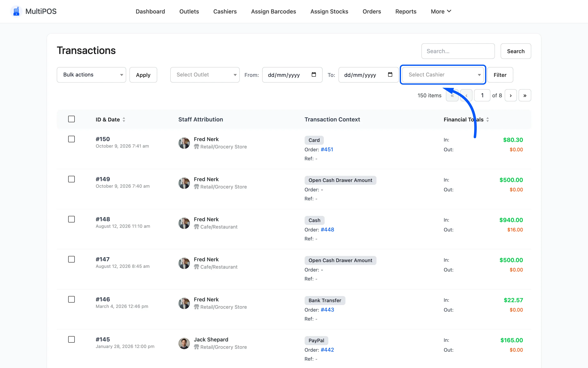Check the box for transaction #148

(71, 219)
